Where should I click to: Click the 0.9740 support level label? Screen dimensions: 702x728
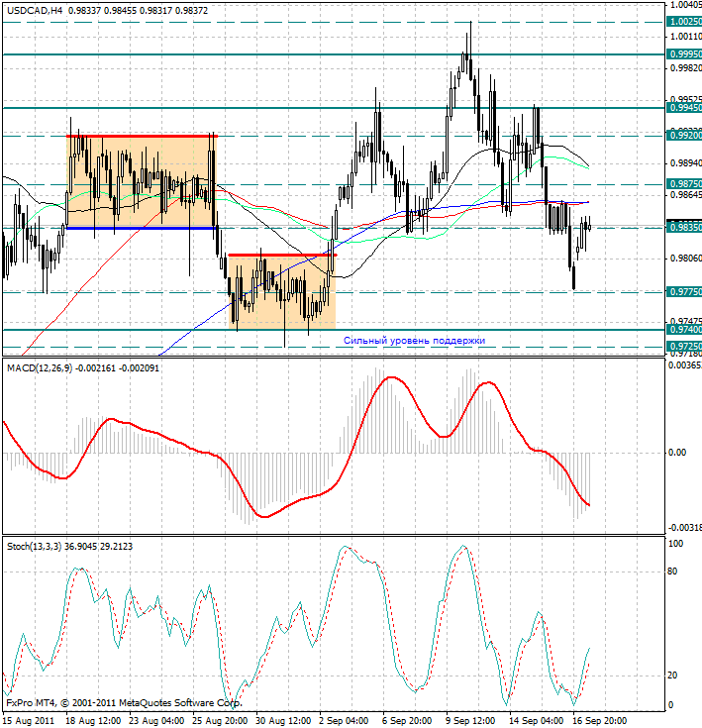[684, 330]
